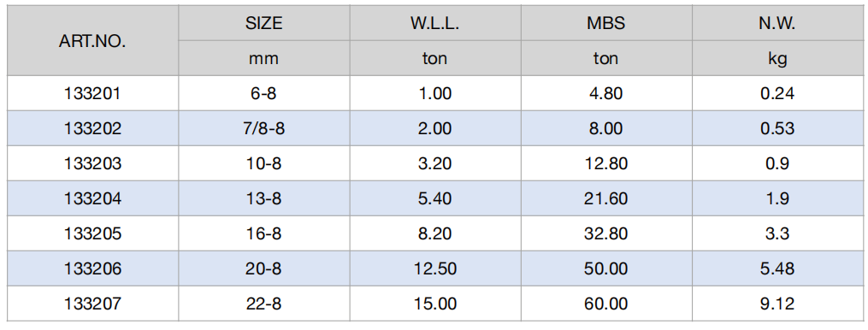
Task: Select article number 133201
Action: coord(92,93)
